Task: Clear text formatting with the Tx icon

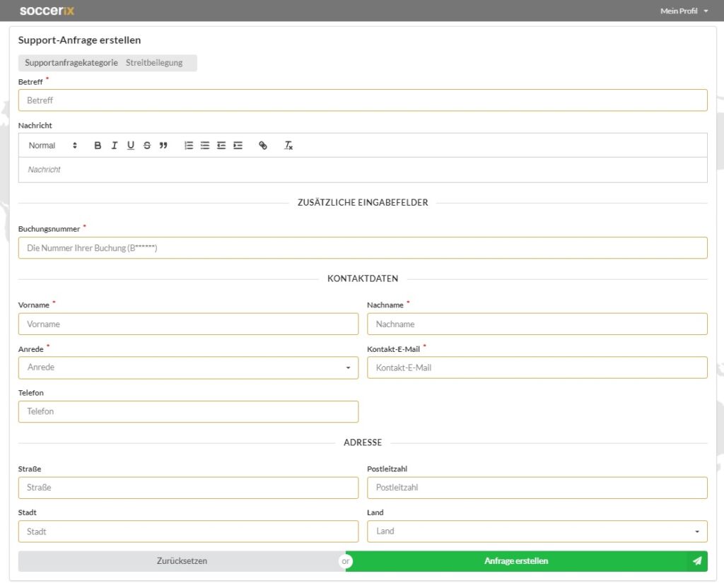Action: (288, 146)
